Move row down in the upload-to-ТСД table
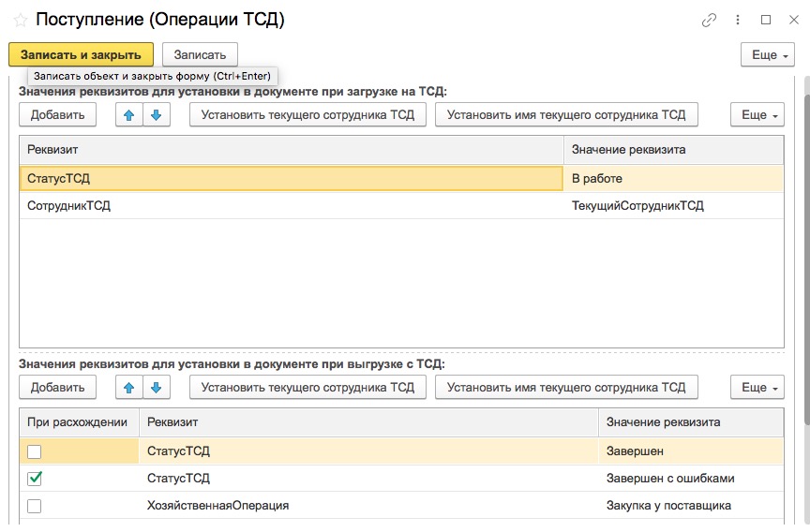810x532 pixels. 157,114
